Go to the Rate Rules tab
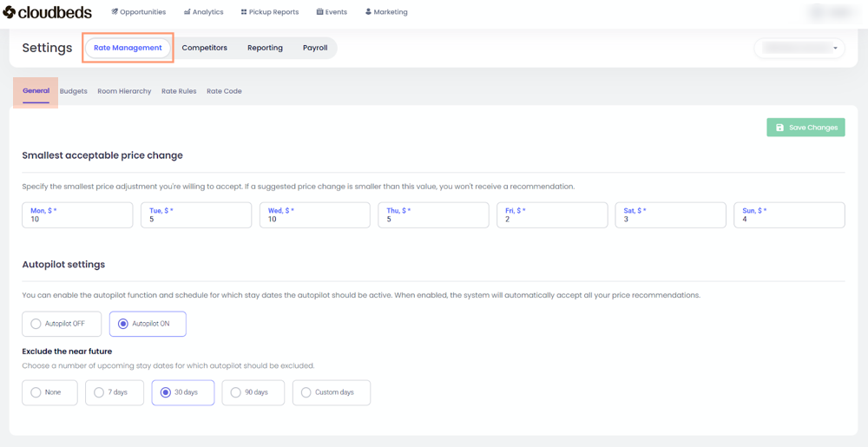868x447 pixels. point(179,91)
